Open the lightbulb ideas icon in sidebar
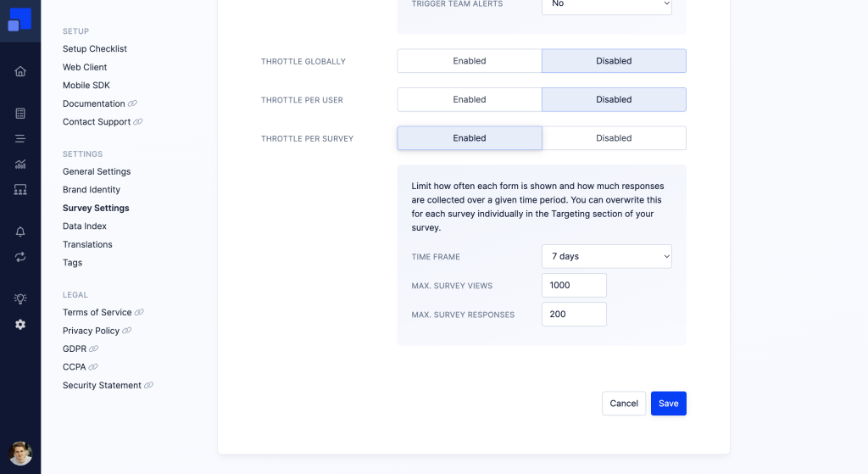Viewport: 868px width, 474px height. pyautogui.click(x=20, y=298)
